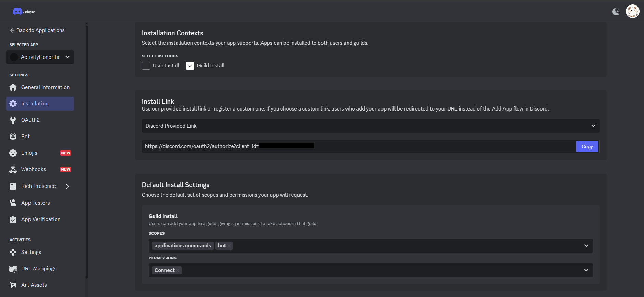This screenshot has width=644, height=297.
Task: Click the Webhooks icon in sidebar
Action: [13, 169]
